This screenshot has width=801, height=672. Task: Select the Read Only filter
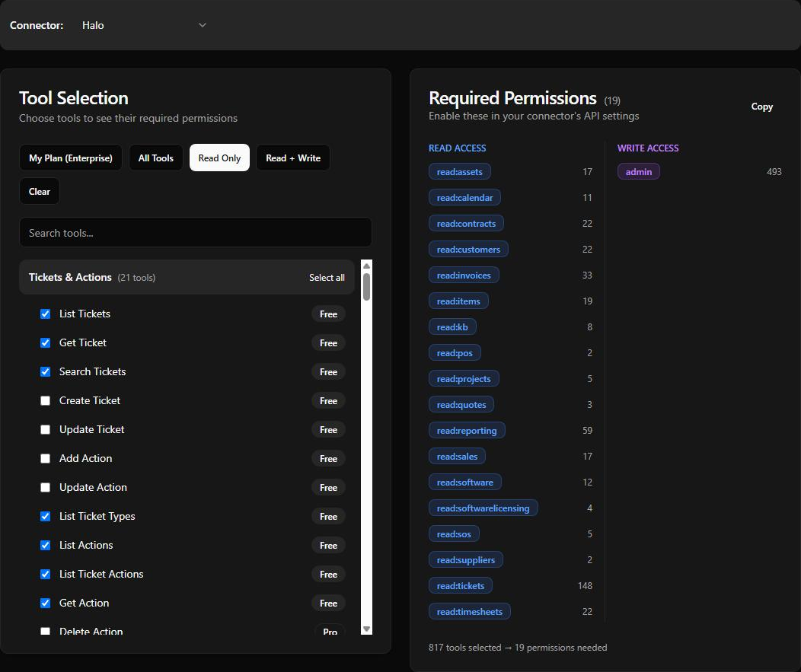(219, 158)
